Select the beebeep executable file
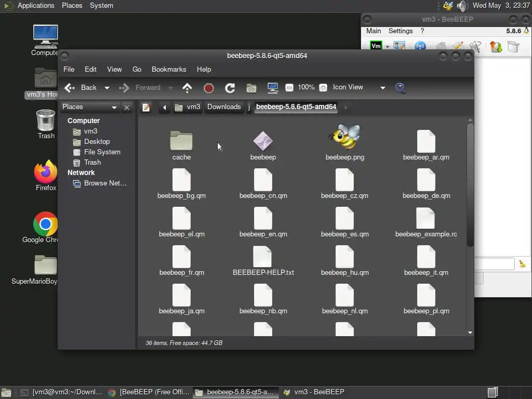The width and height of the screenshot is (532, 399). pos(263,146)
